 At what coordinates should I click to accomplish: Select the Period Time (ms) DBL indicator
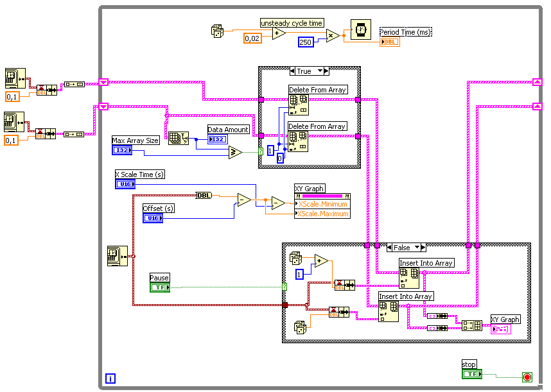tap(390, 42)
